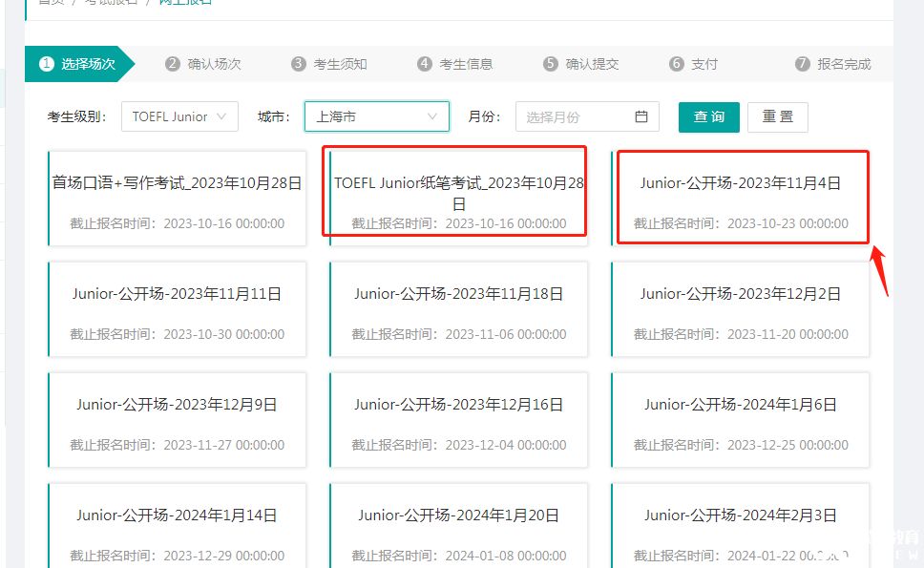The image size is (924, 568).
Task: Click deadline text 2024-01-08 00:00:00
Action: point(506,556)
